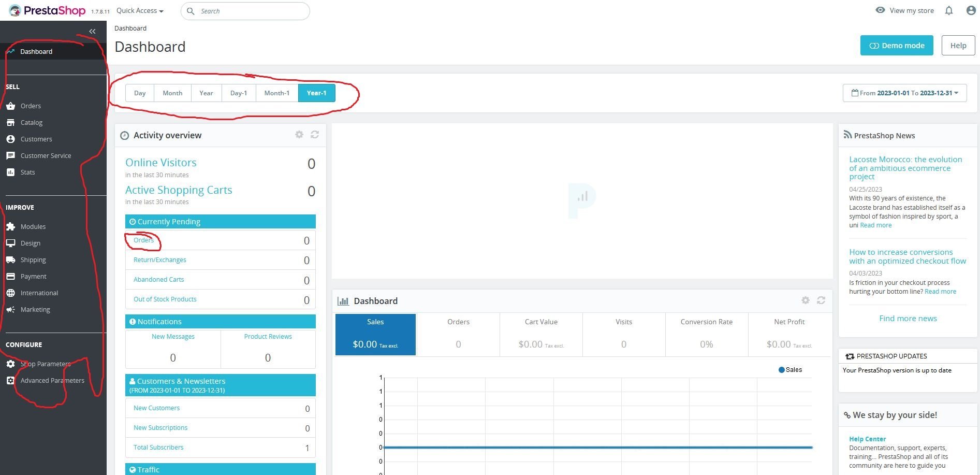
Task: Open Abandoned Carts link
Action: click(x=159, y=280)
